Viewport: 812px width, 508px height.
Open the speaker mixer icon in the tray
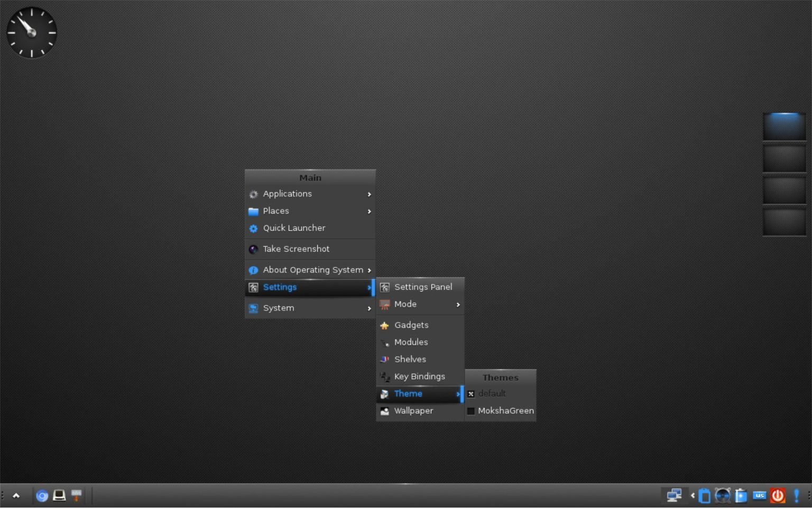tap(723, 496)
